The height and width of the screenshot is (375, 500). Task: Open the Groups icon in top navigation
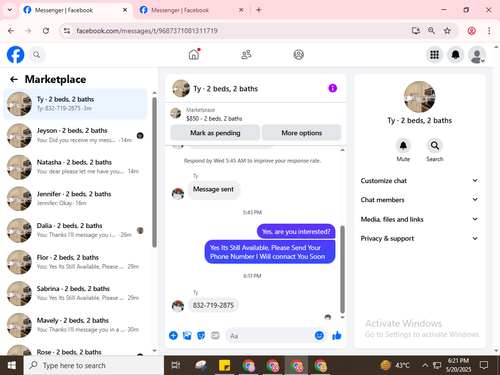298,54
